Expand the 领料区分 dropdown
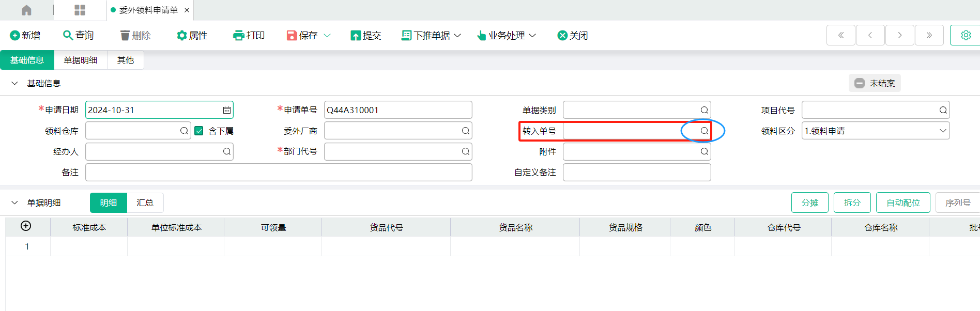 click(943, 131)
